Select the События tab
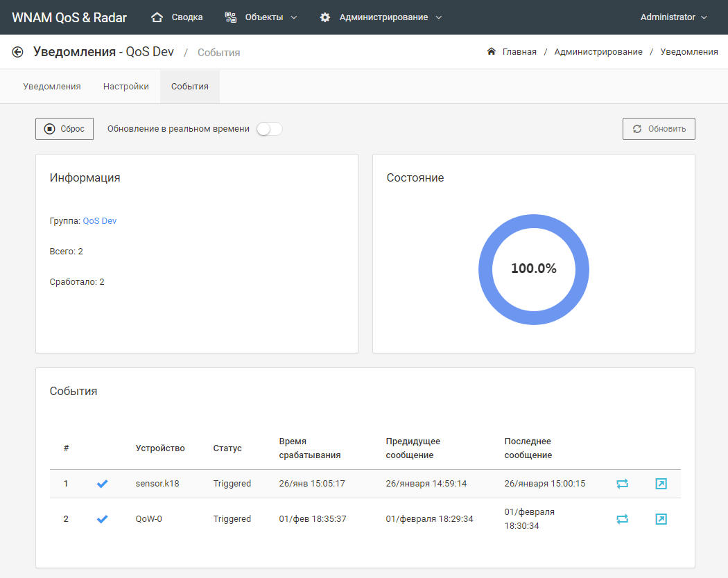 [x=190, y=87]
